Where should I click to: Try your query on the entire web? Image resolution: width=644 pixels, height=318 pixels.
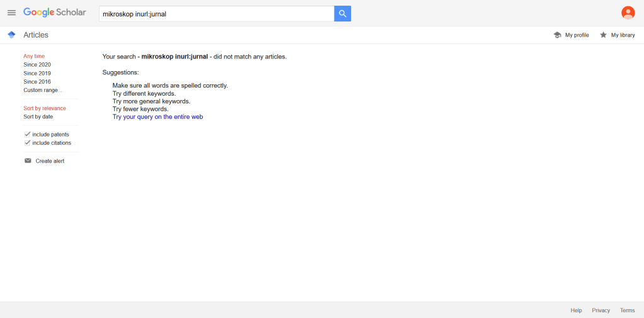pos(163,116)
